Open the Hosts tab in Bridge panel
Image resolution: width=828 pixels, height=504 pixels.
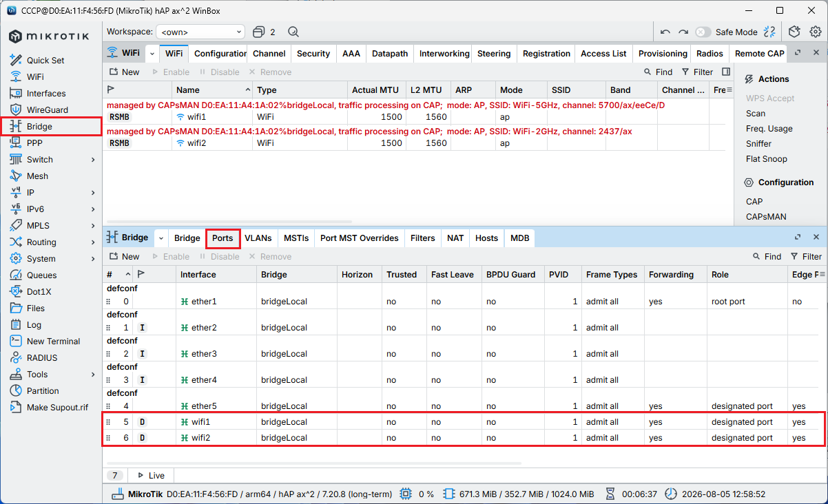(486, 238)
